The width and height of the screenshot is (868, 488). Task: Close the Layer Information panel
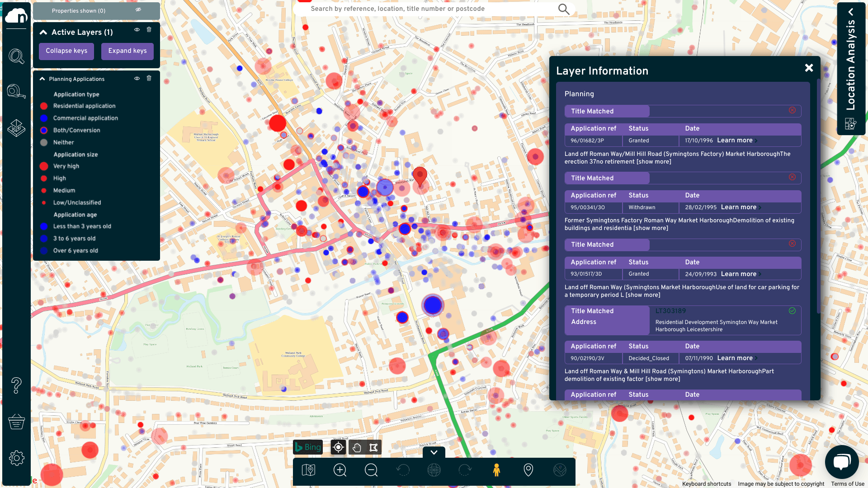point(809,68)
